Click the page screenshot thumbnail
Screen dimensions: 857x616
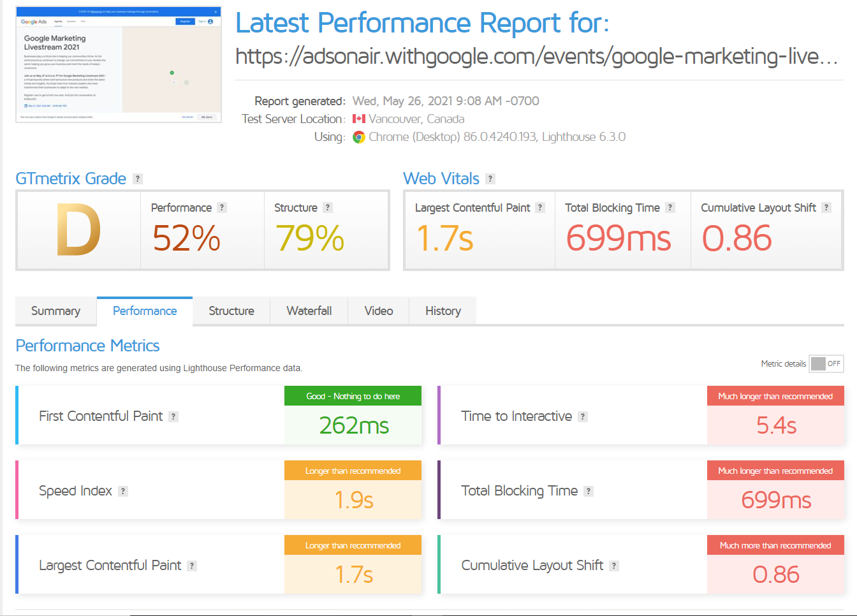(119, 64)
